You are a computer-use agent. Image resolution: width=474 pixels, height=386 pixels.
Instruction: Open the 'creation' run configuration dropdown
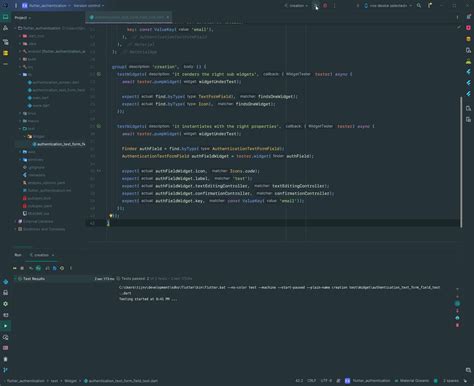coord(296,6)
